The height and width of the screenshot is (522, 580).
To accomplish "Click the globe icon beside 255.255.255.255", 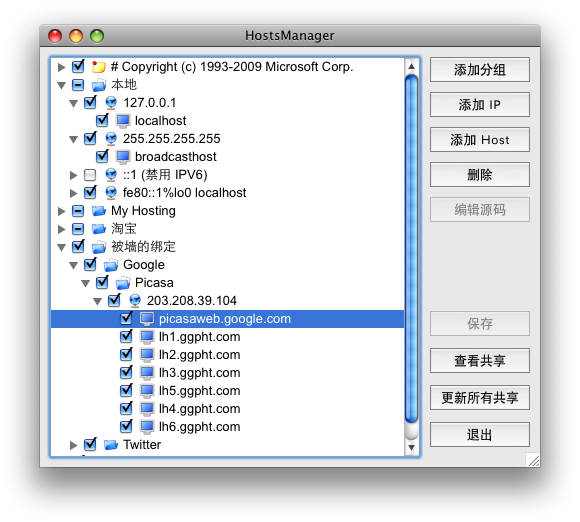I will 111,139.
